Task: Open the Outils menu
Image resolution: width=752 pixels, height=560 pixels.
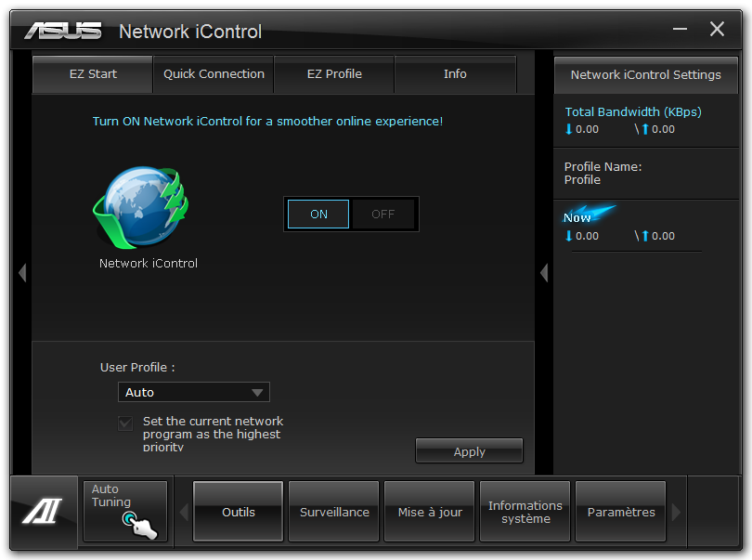Action: click(x=238, y=512)
